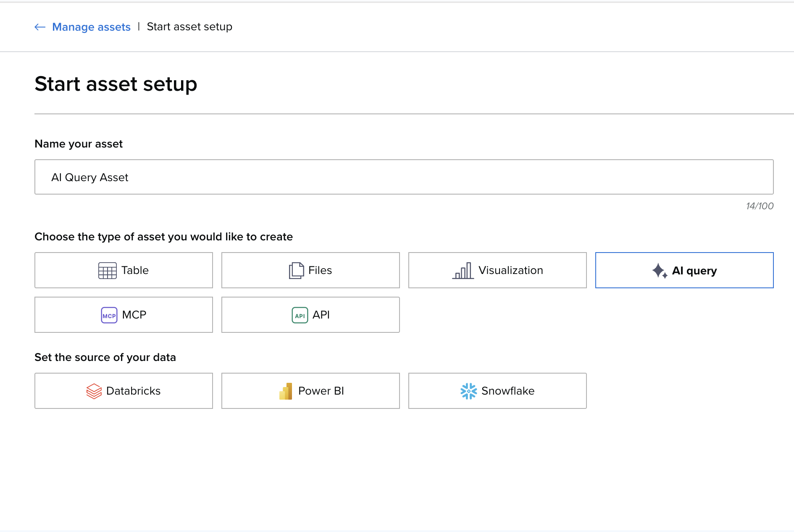
Task: Click the "Start asset setup" breadcrumb text
Action: click(x=189, y=27)
